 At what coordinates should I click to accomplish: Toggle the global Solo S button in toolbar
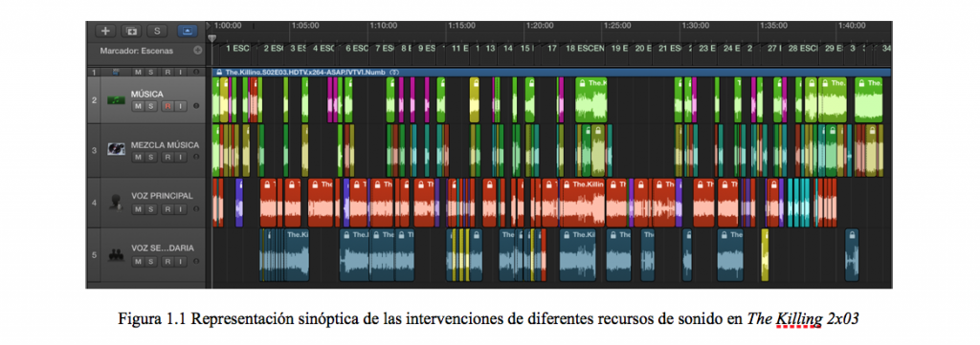coord(157,31)
